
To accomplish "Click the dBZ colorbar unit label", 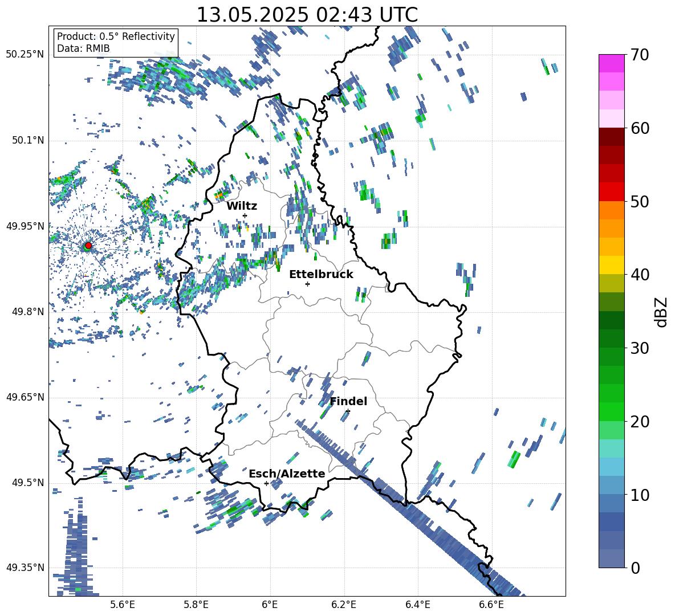I will click(662, 312).
